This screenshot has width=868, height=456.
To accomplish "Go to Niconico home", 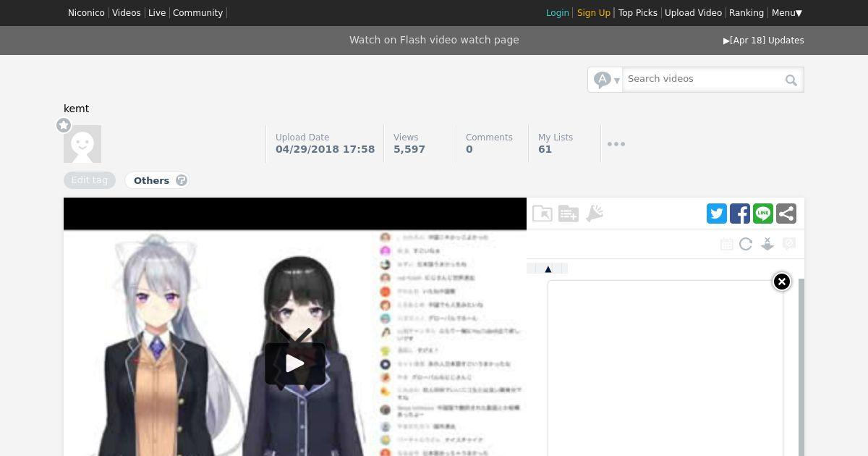I will click(86, 13).
